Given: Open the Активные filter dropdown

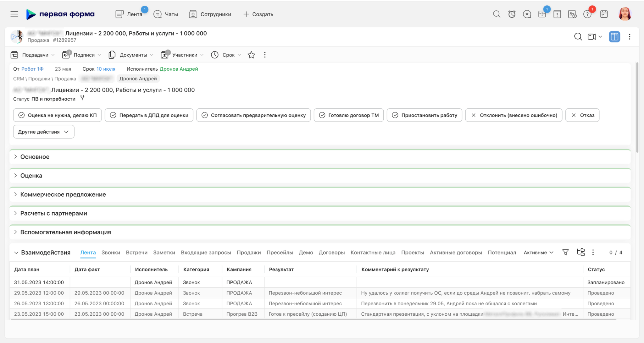Looking at the screenshot, I should pyautogui.click(x=538, y=252).
